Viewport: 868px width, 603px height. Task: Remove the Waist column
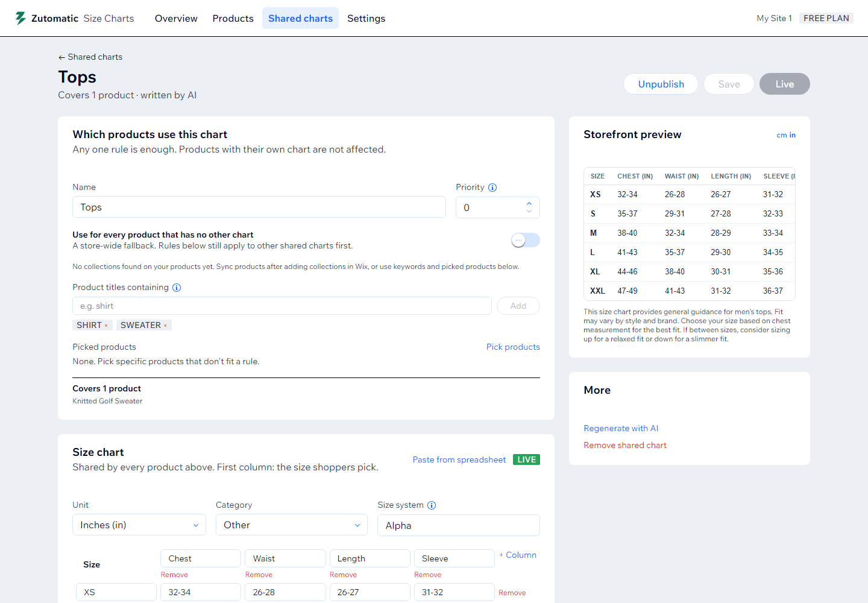point(259,575)
